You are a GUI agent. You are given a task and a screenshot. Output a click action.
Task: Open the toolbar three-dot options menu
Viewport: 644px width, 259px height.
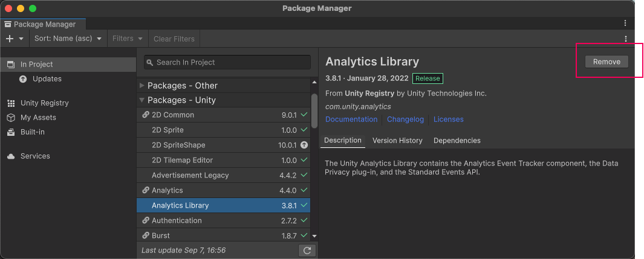pos(625,39)
